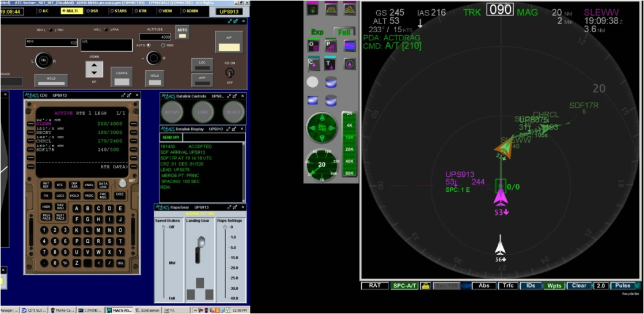Select altitude 1000 increment radio button
The height and width of the screenshot is (314, 644).
(162, 45)
